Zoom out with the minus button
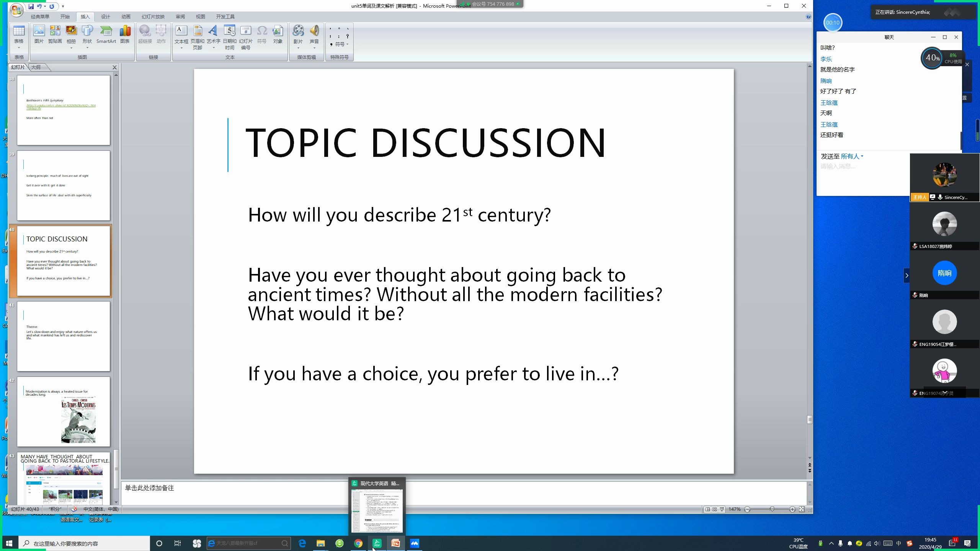Image resolution: width=980 pixels, height=551 pixels. pyautogui.click(x=747, y=509)
